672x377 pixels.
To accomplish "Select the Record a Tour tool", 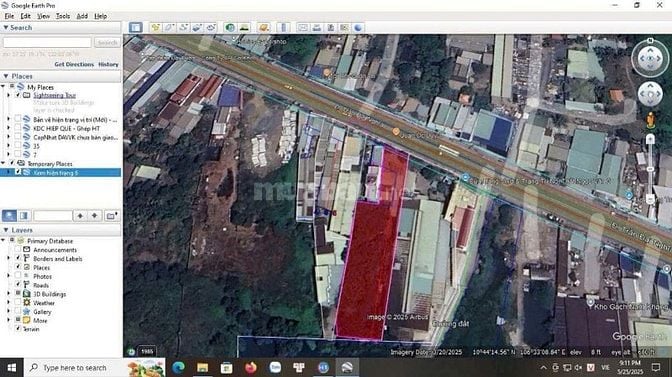I will [211, 28].
